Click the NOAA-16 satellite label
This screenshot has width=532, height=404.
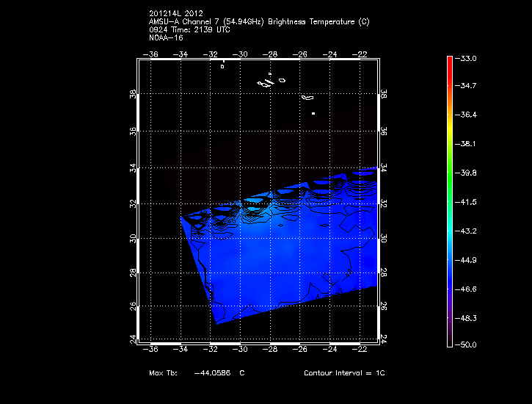coord(165,37)
